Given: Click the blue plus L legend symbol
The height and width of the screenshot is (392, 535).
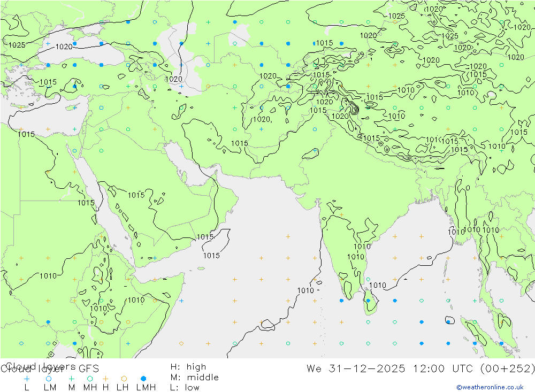Looking at the screenshot, I should [27, 379].
